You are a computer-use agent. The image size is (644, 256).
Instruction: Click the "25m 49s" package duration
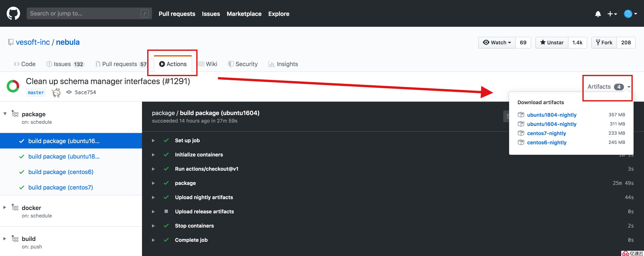click(623, 183)
